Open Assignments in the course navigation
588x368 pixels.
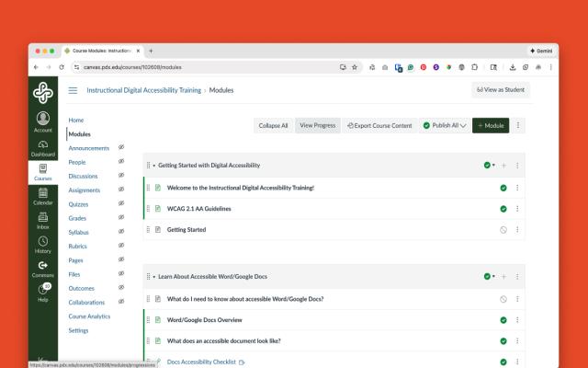point(84,190)
